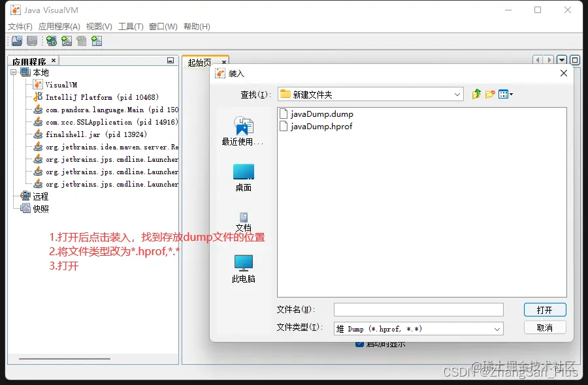Image resolution: width=588 pixels, height=385 pixels.
Task: Open the document list dropdown arrow
Action: coord(562,60)
